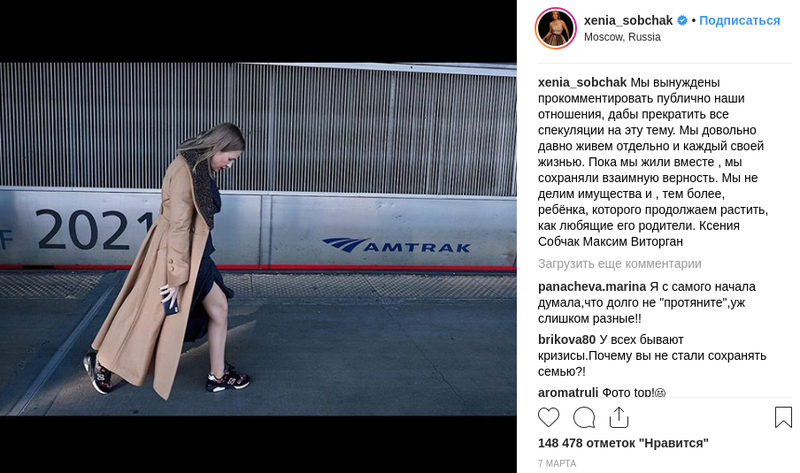Save post with the bookmark icon
Screen dimensions: 800x473
point(783,417)
